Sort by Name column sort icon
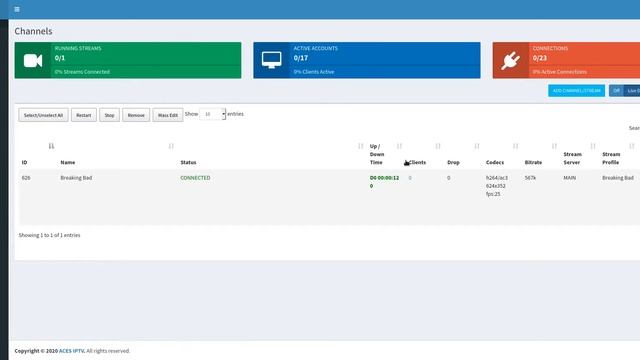 (x=171, y=146)
